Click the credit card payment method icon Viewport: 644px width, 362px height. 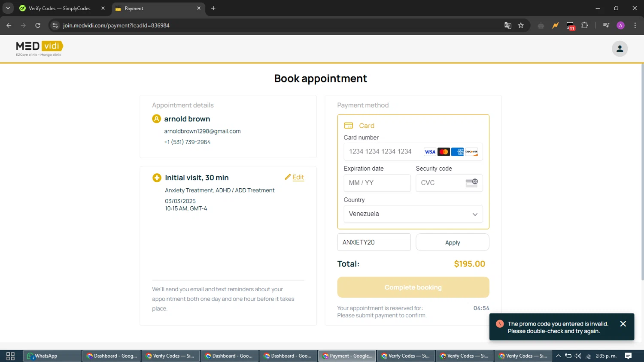pos(349,126)
